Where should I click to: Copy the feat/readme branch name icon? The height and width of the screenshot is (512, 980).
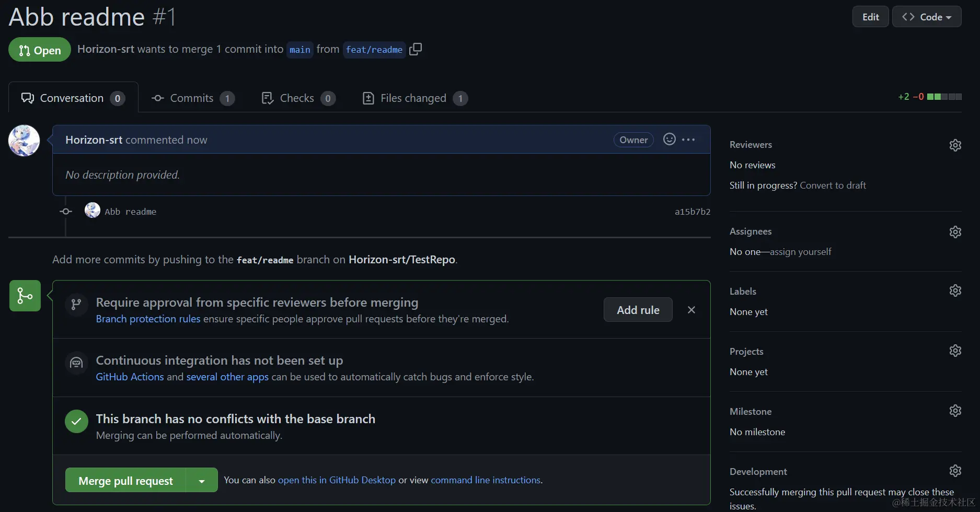416,49
